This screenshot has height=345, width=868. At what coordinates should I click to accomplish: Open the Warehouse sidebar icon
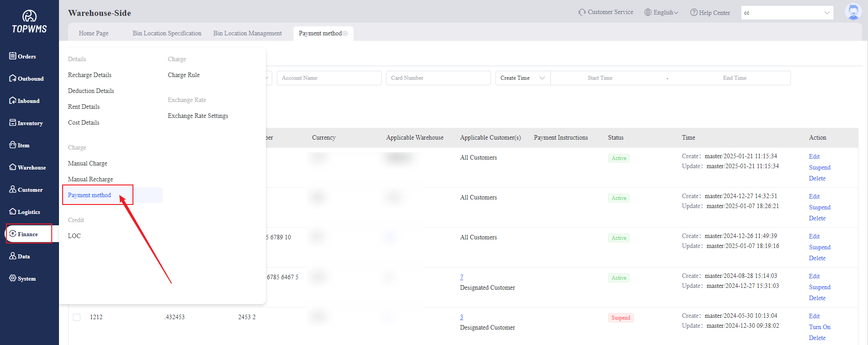pos(13,167)
